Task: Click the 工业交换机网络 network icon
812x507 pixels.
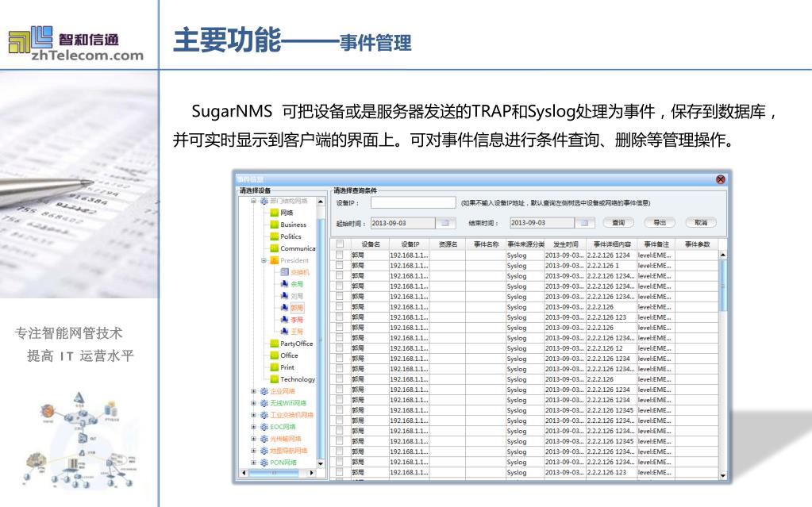Action: (x=264, y=415)
